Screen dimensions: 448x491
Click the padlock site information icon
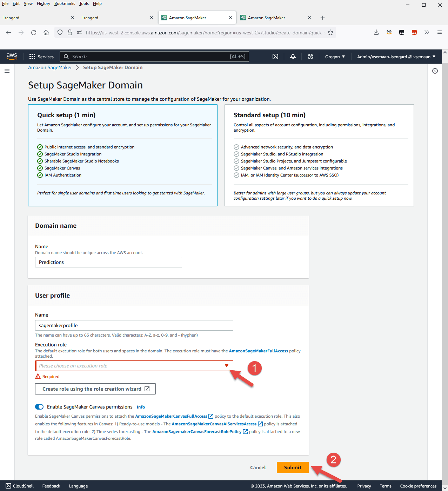[x=70, y=33]
